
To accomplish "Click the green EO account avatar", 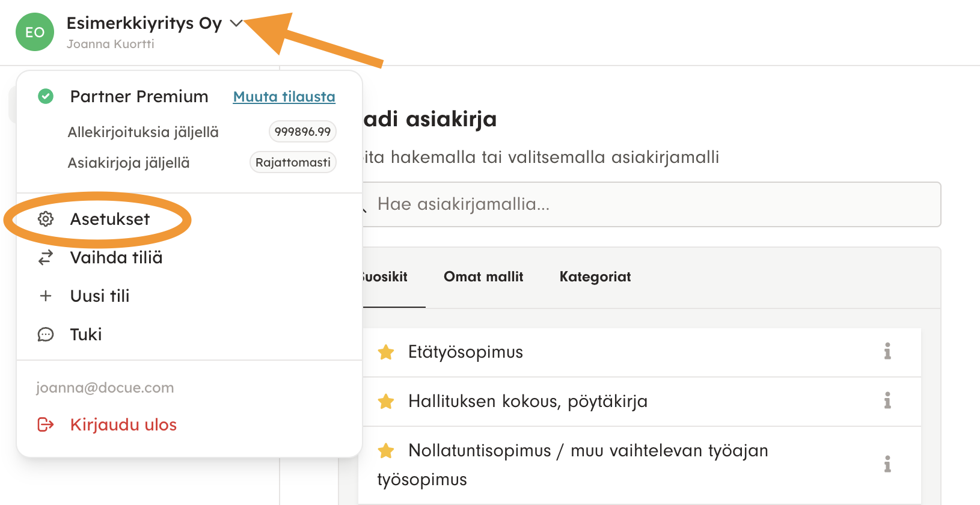I will point(35,32).
